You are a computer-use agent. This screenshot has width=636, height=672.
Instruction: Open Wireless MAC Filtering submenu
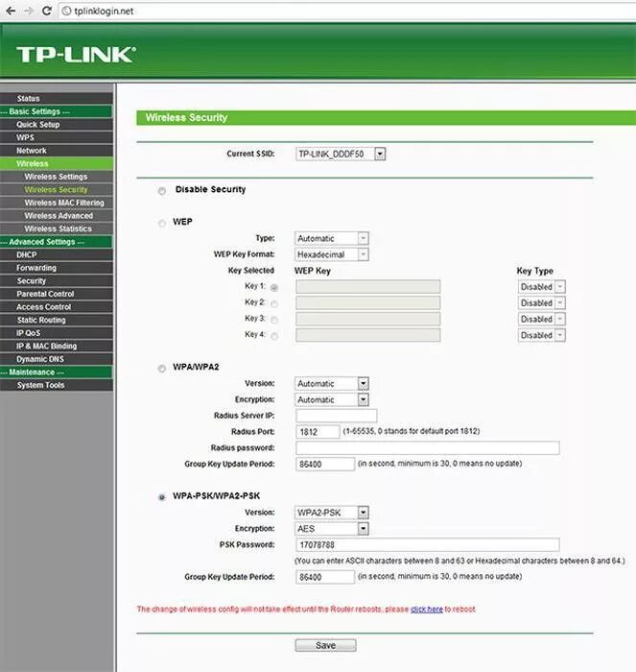pos(57,203)
